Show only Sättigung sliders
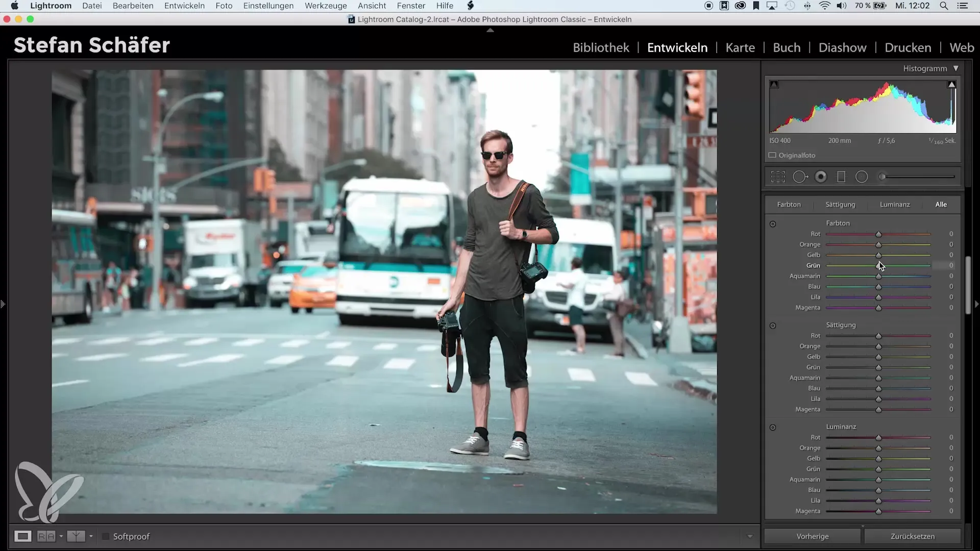 coord(840,205)
